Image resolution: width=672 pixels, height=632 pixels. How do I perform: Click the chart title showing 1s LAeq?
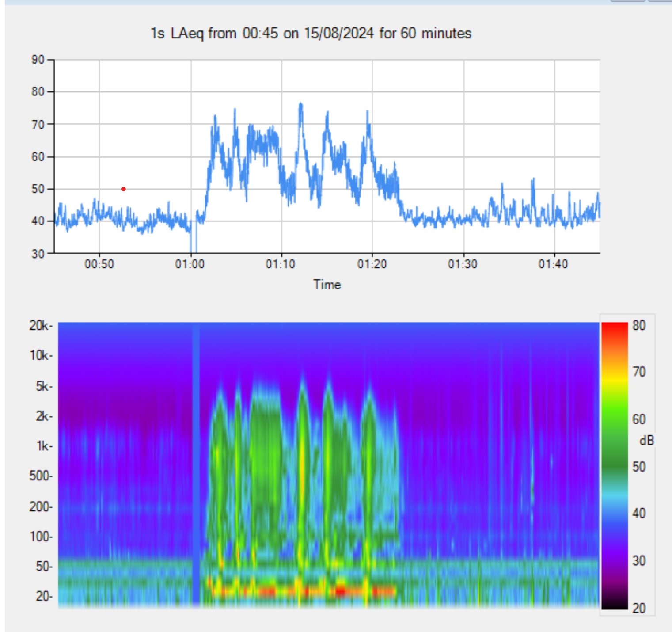point(311,34)
